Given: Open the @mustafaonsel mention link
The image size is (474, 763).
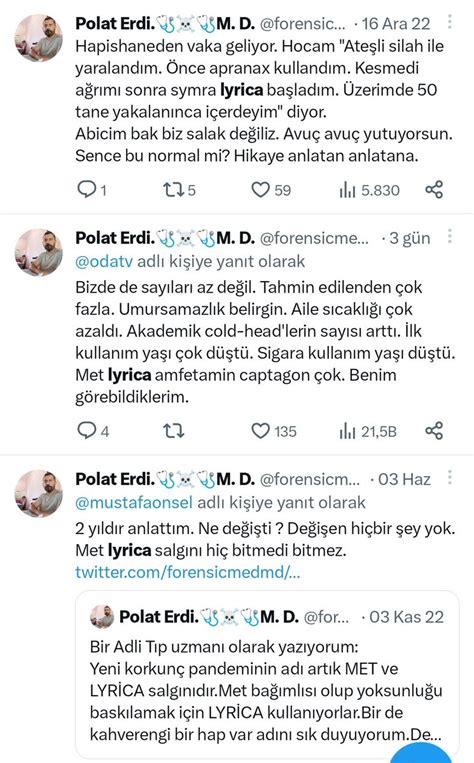Looking at the screenshot, I should click(134, 502).
